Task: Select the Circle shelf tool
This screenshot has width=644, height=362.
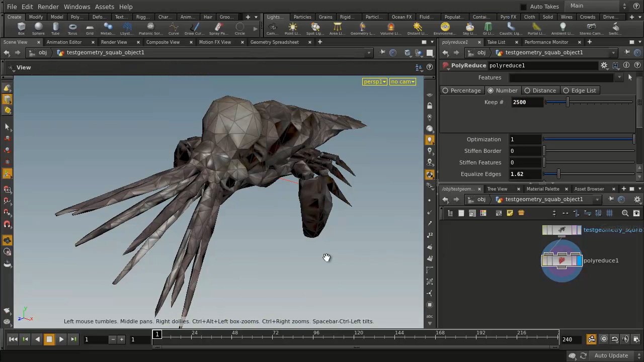Action: pos(239,29)
